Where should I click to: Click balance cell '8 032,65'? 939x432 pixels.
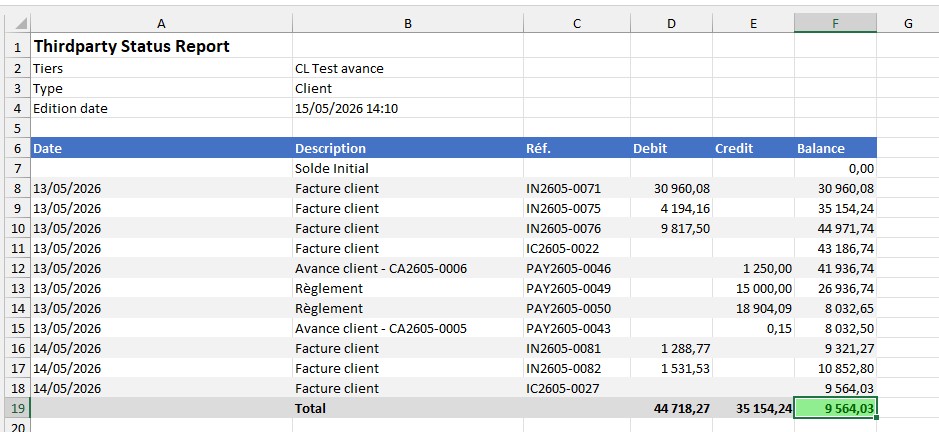point(835,308)
